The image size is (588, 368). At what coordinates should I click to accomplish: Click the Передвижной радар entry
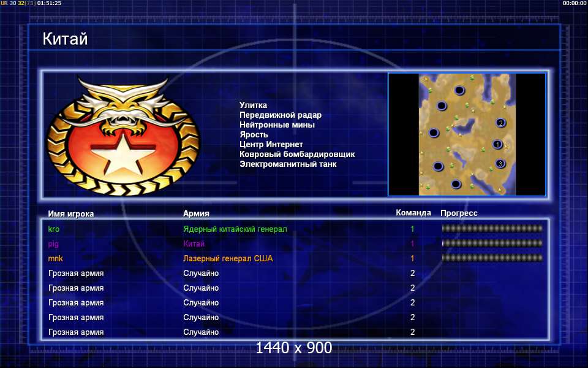(x=280, y=115)
